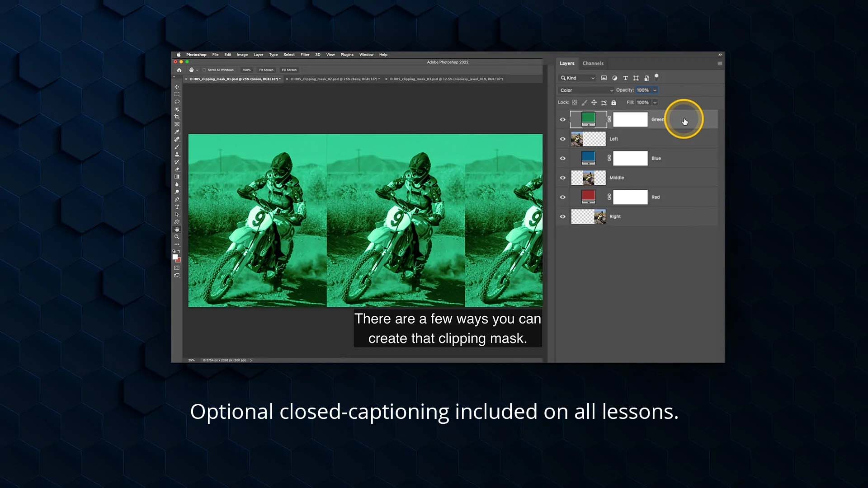Select the Brush tool
Viewport: 868px width, 488px height.
pos(177,147)
